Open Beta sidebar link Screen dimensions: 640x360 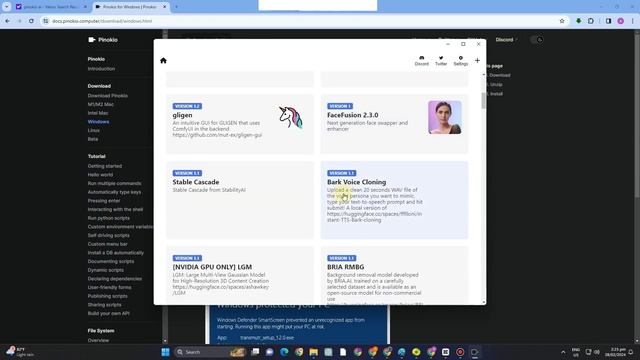93,139
